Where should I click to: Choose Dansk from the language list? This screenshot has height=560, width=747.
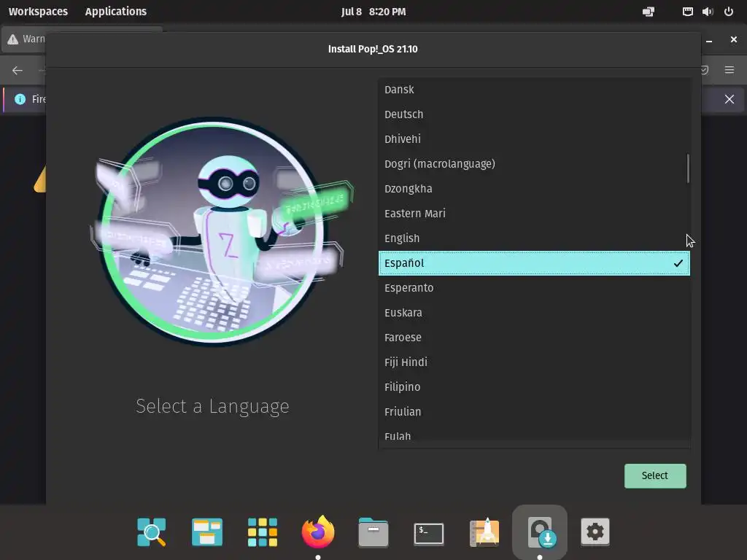click(x=534, y=90)
